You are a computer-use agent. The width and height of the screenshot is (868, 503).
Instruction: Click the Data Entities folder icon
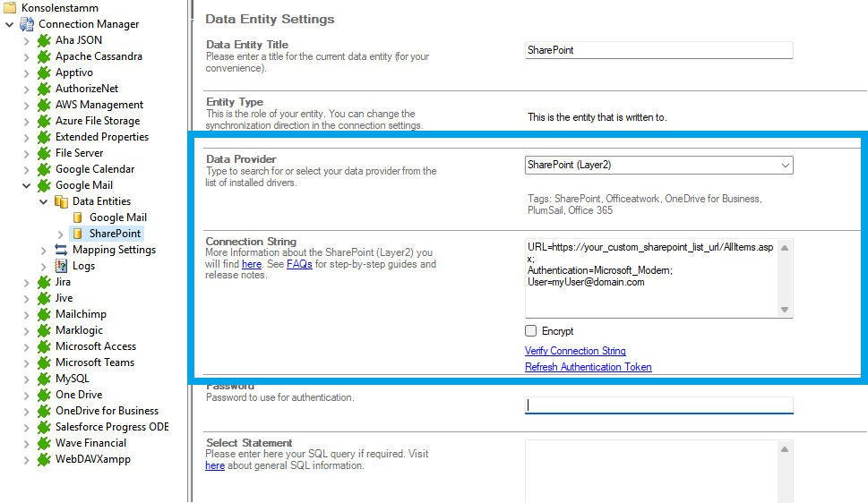[x=61, y=201]
